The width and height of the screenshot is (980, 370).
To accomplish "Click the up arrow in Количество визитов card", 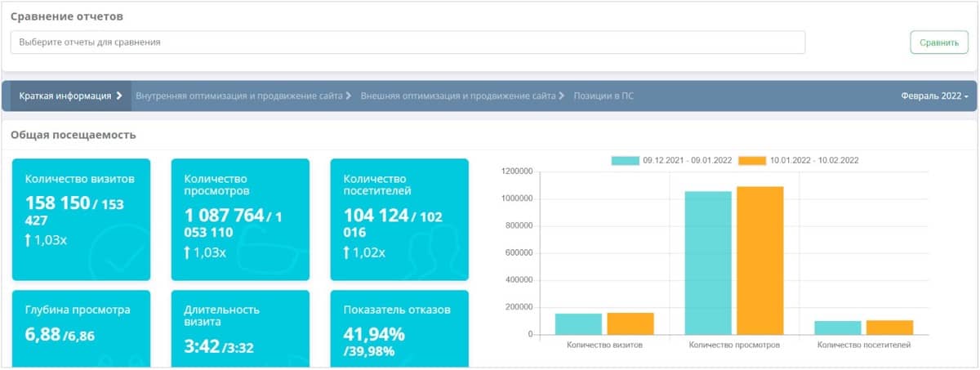I will point(28,240).
